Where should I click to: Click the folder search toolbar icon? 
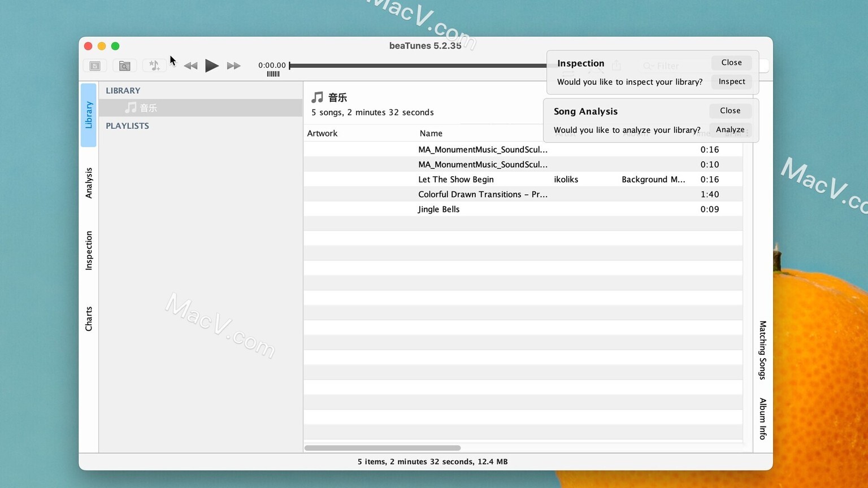click(124, 66)
